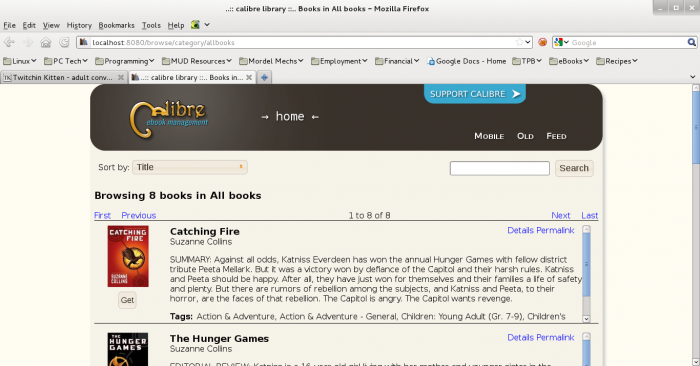Open the Employment bookmarks folder
Screen dimensions: 700x366
tap(339, 61)
